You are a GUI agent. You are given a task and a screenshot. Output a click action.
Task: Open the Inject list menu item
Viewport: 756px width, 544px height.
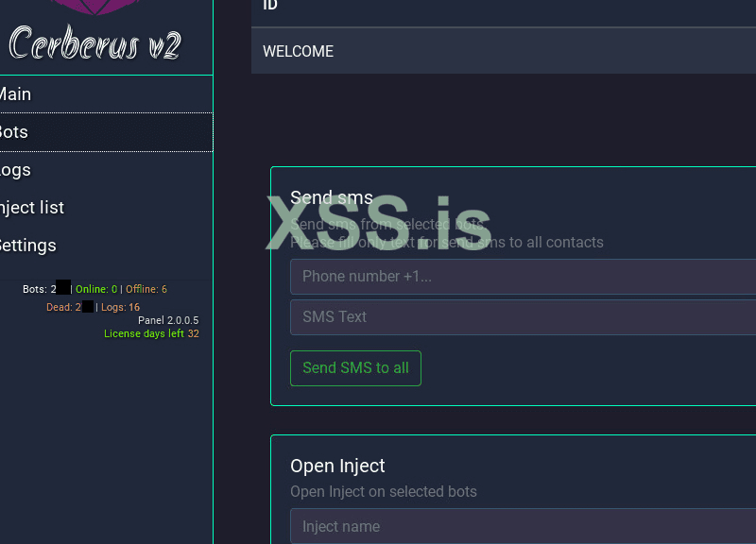point(106,207)
